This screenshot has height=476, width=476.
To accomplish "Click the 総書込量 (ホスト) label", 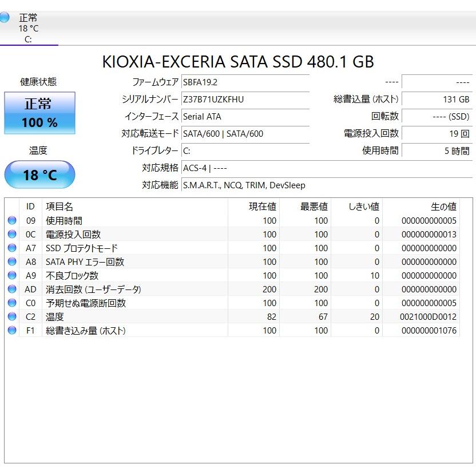I will (366, 100).
